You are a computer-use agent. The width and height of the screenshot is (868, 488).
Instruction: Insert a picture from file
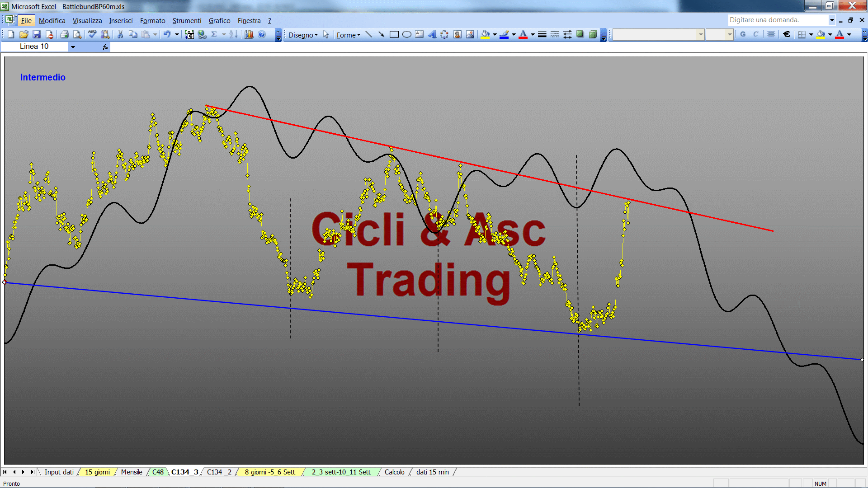click(470, 34)
